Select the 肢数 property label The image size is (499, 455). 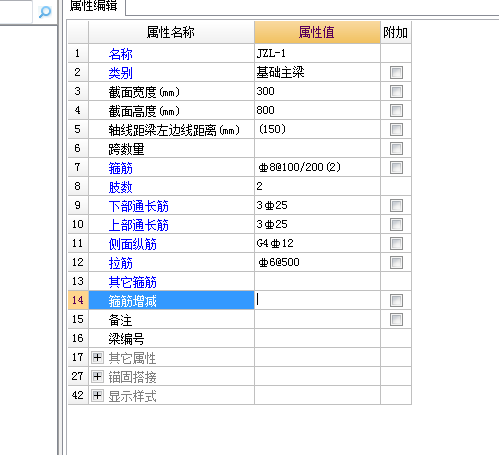pos(121,187)
